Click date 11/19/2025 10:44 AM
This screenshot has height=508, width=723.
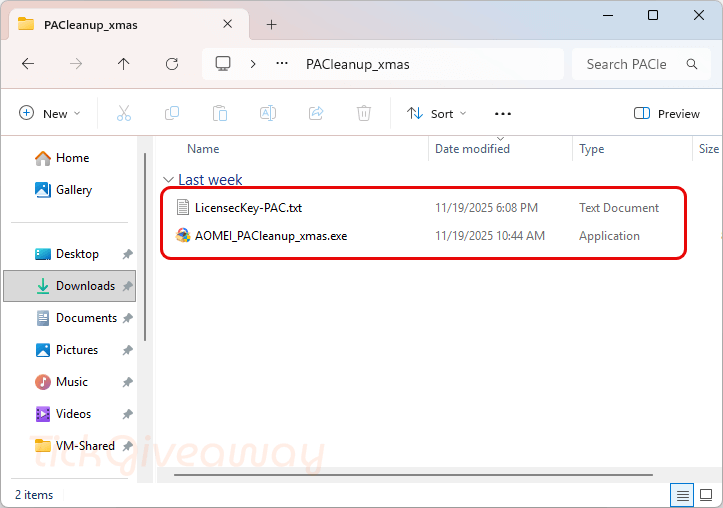[x=490, y=236]
